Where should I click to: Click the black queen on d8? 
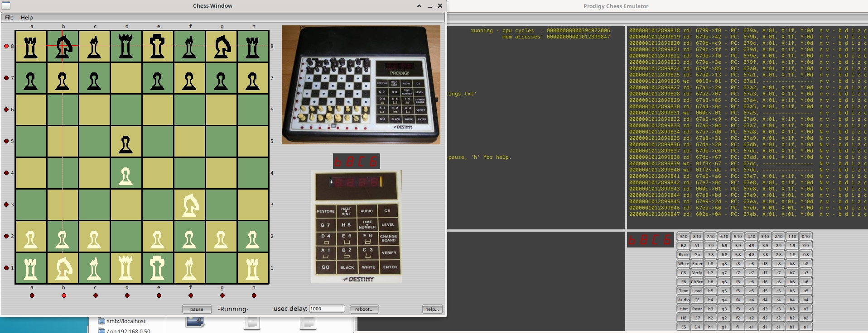126,47
